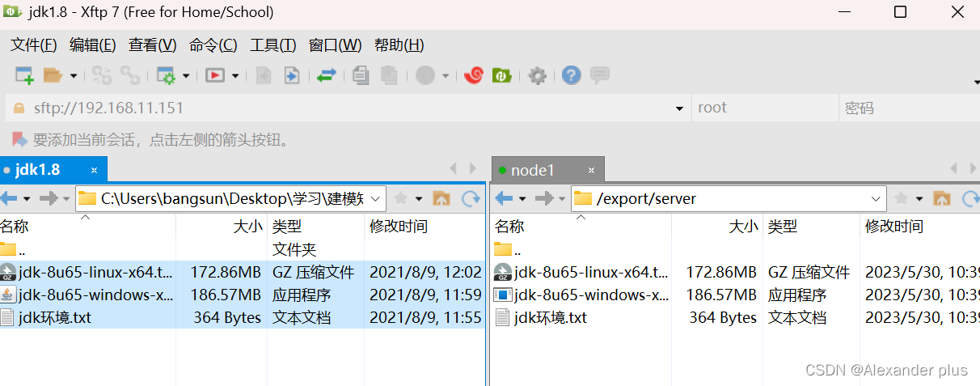Click the 密码 password field
980x386 pixels.
click(910, 108)
